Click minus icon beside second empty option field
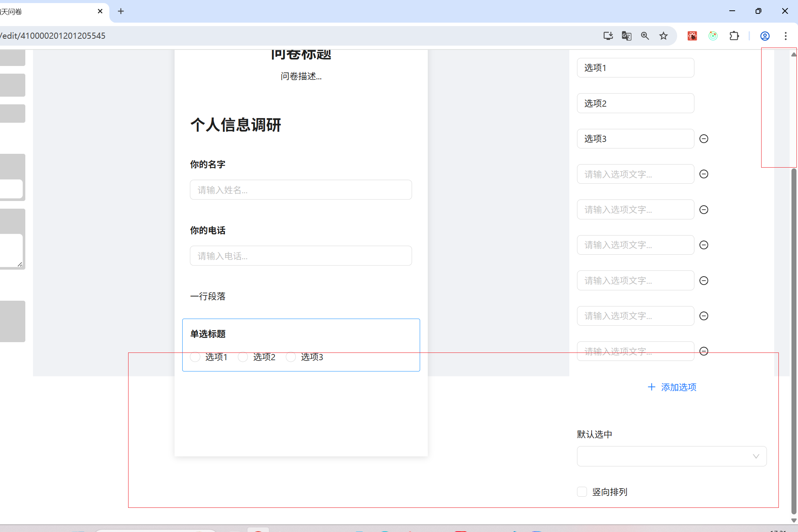Screen dimensions: 798x532 coord(704,209)
